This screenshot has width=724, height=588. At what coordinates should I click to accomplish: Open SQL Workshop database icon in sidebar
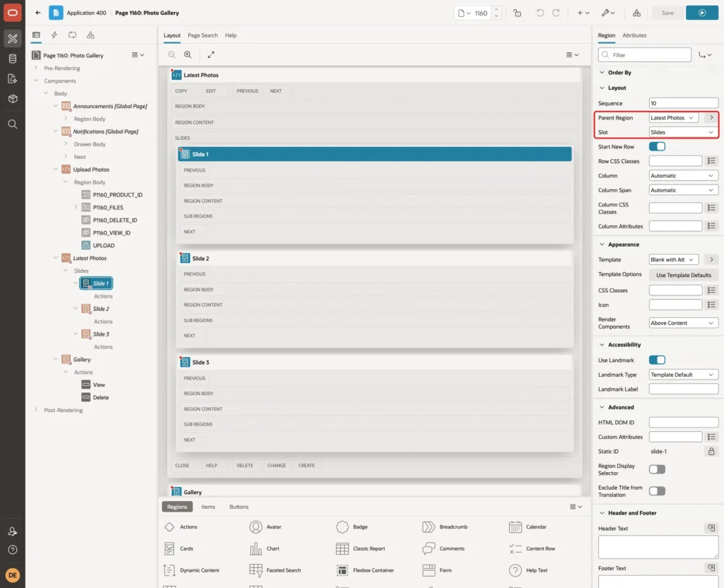pyautogui.click(x=13, y=59)
